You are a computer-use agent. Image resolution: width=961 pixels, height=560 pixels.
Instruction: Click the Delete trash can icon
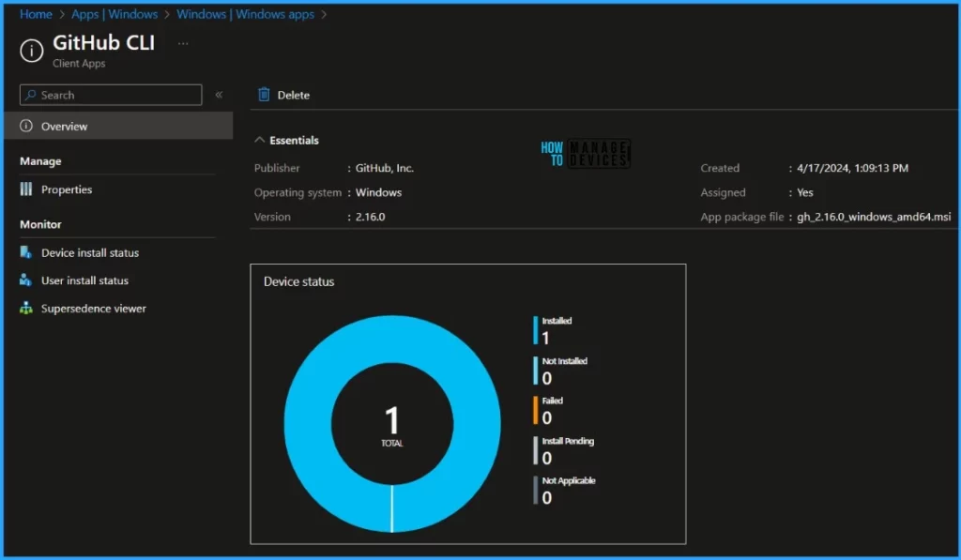pyautogui.click(x=265, y=95)
